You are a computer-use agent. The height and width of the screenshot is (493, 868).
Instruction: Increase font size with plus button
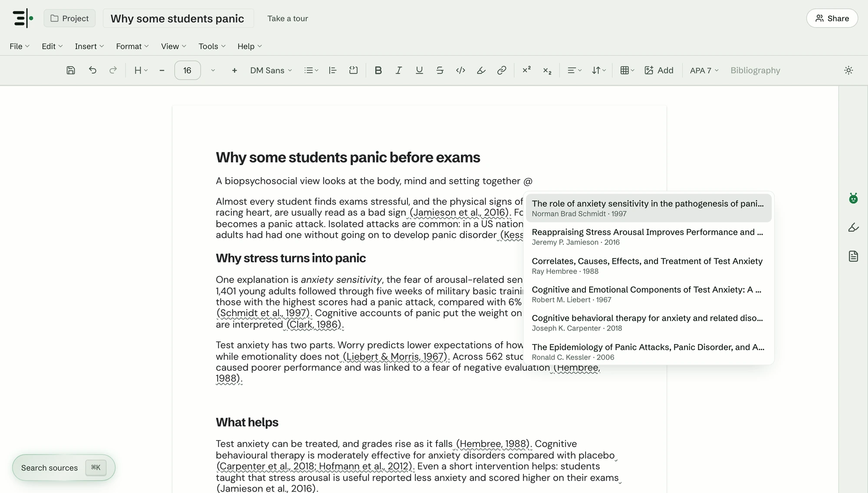point(234,70)
